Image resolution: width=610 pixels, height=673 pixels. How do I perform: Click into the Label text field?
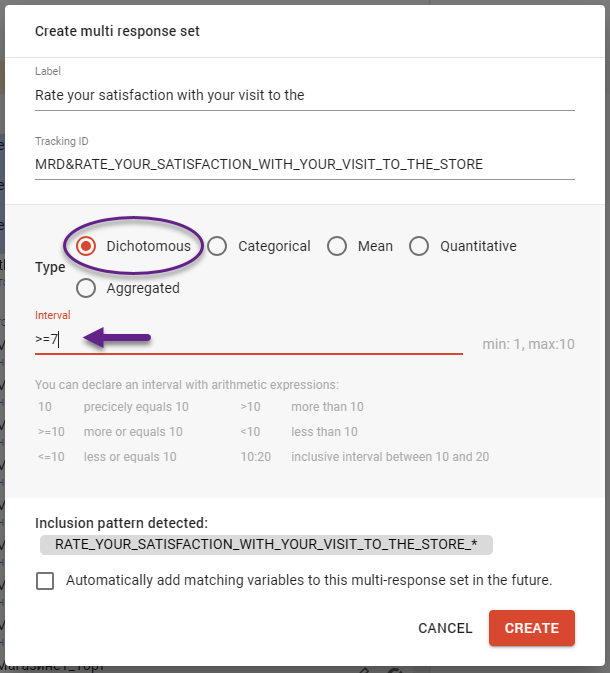tap(304, 95)
